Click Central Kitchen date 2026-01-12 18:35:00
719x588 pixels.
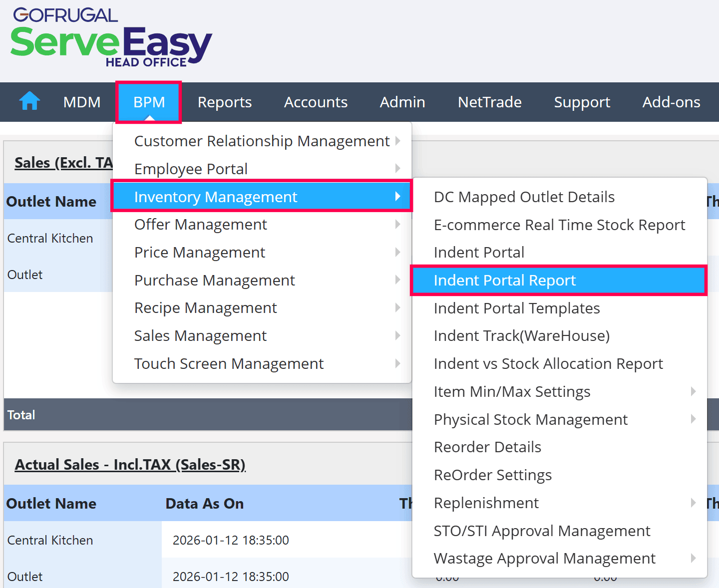pyautogui.click(x=231, y=540)
